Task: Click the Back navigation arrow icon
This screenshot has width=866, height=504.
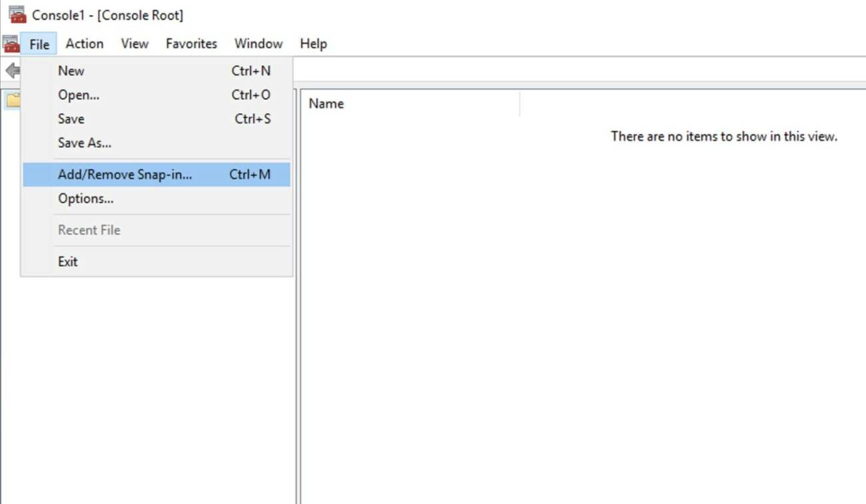Action: click(11, 70)
